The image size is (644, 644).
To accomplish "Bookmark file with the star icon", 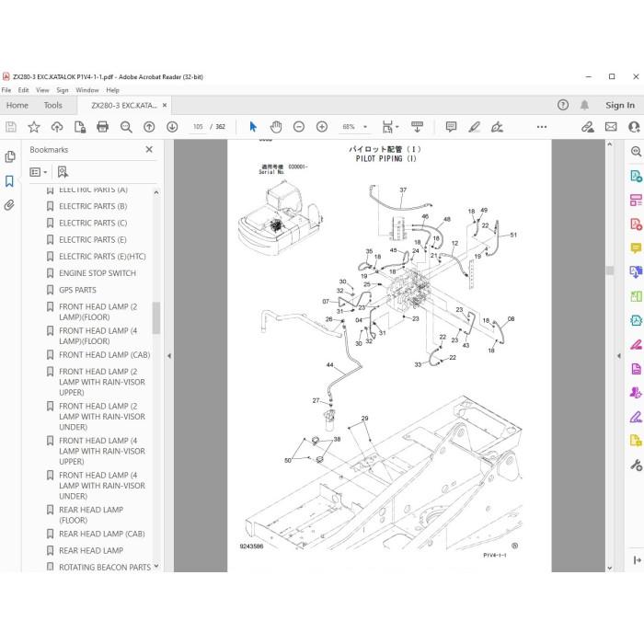I will [x=34, y=127].
